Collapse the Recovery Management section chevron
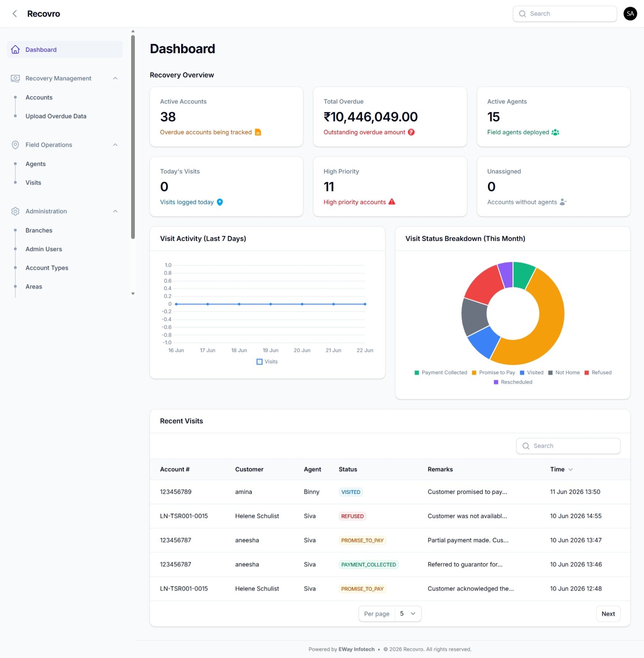Image resolution: width=644 pixels, height=658 pixels. pyautogui.click(x=115, y=78)
